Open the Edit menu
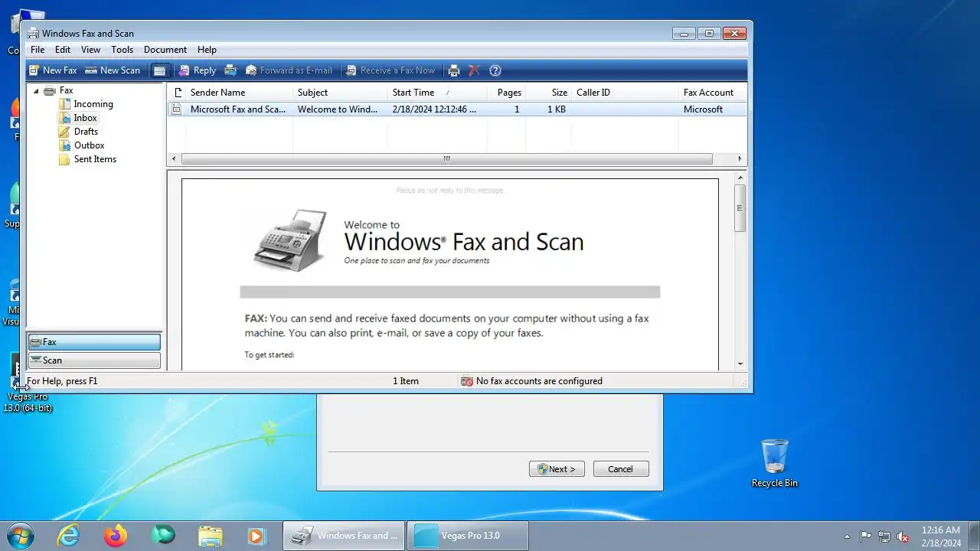The height and width of the screenshot is (551, 980). click(x=63, y=50)
